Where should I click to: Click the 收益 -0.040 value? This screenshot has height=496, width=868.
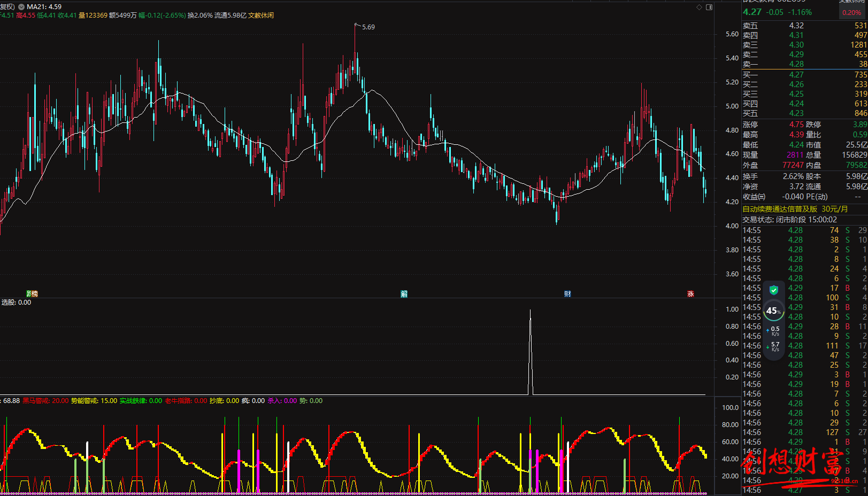[793, 197]
